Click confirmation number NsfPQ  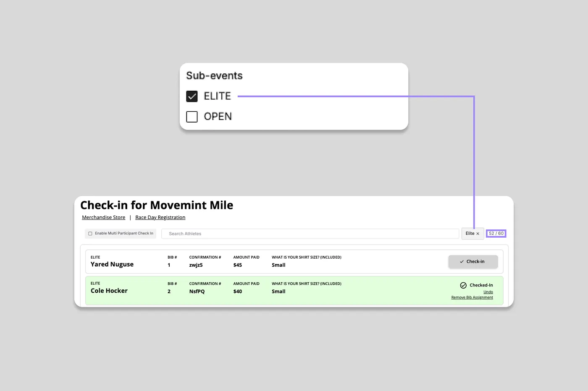pyautogui.click(x=197, y=291)
